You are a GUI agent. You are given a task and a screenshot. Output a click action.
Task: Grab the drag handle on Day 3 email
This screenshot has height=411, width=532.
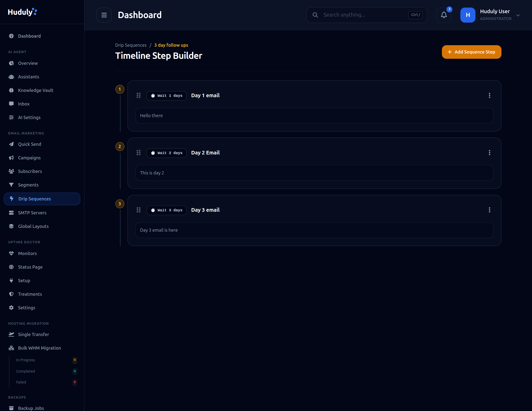139,210
